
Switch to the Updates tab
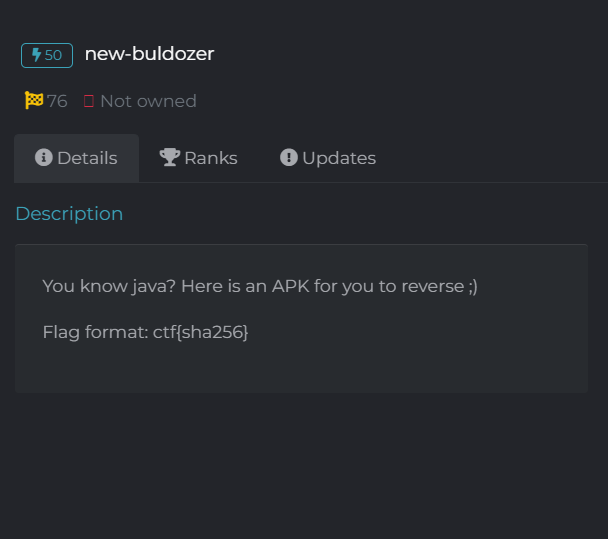(328, 158)
